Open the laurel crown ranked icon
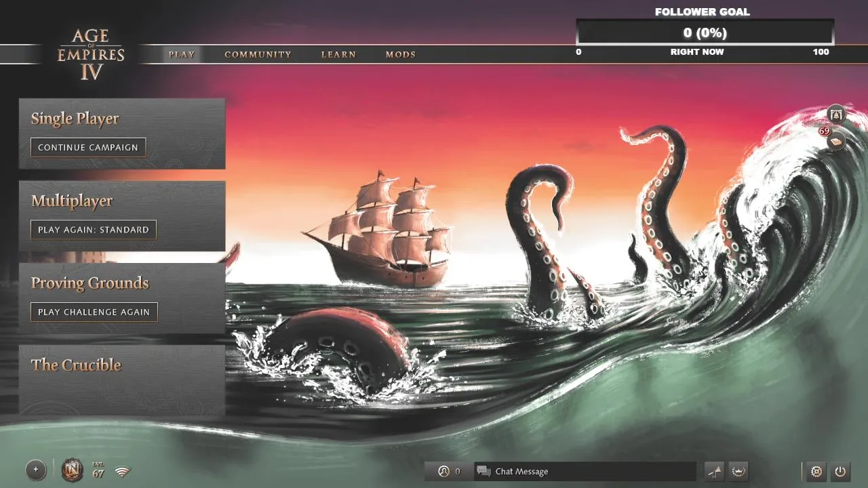The width and height of the screenshot is (868, 488). 738,471
